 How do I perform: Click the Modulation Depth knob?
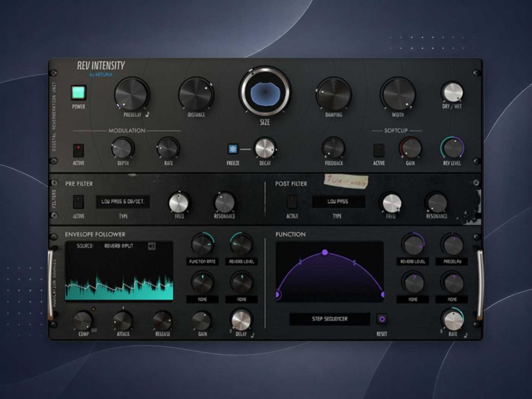point(123,148)
